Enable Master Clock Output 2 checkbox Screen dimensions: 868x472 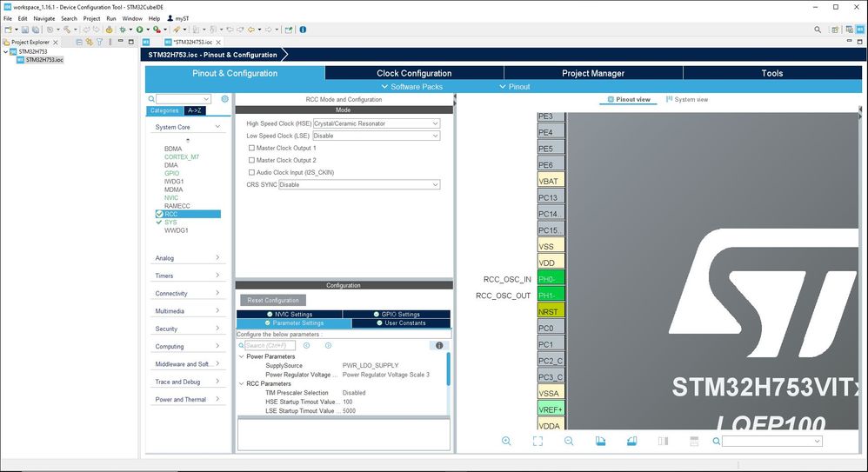click(x=251, y=160)
